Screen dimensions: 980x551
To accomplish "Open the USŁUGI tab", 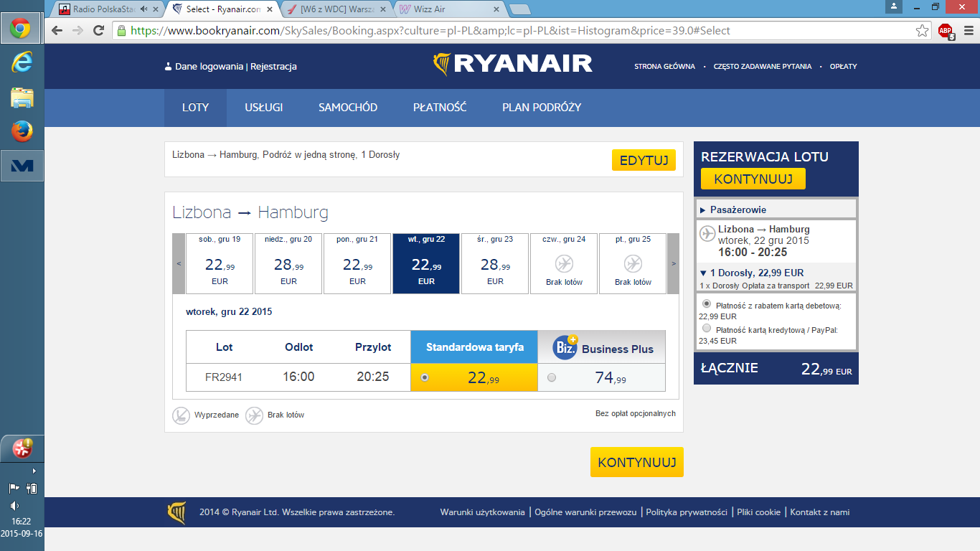I will click(x=264, y=108).
